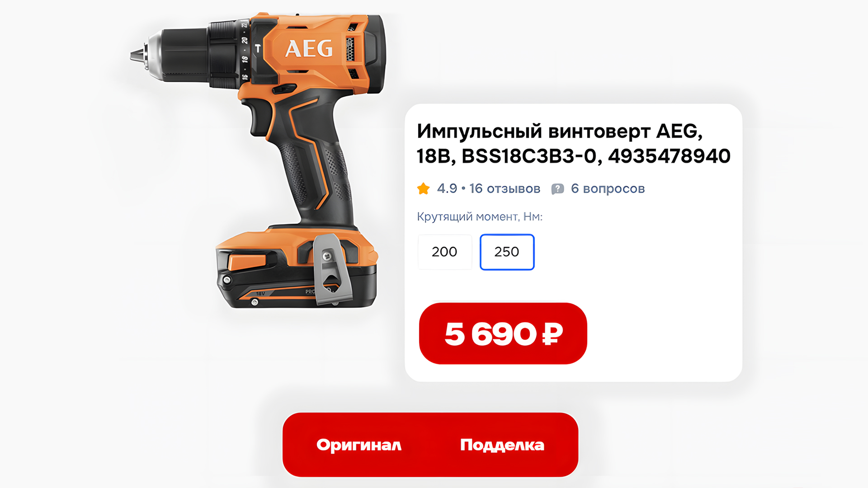The height and width of the screenshot is (488, 868).
Task: Click the question bubble icon
Action: click(x=557, y=189)
